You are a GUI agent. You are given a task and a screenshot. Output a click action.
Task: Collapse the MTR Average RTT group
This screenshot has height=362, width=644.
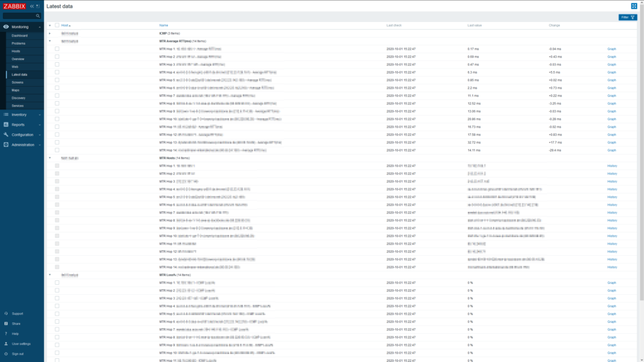(x=50, y=41)
